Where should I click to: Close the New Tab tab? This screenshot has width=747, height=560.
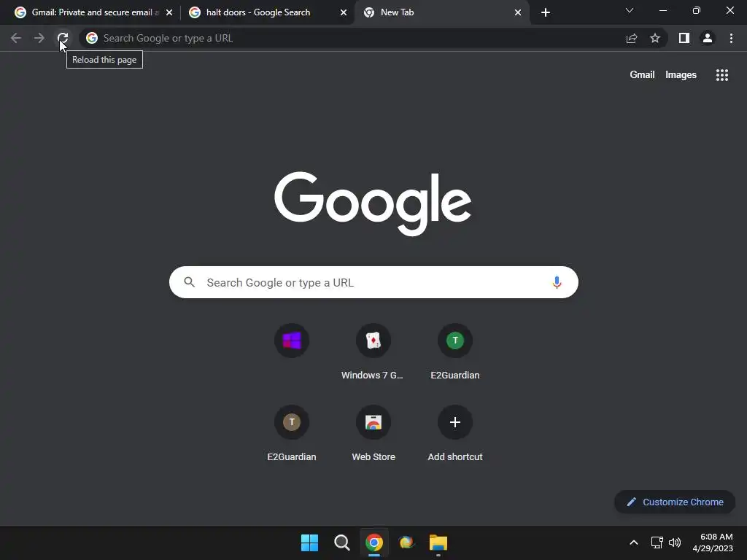(x=518, y=12)
